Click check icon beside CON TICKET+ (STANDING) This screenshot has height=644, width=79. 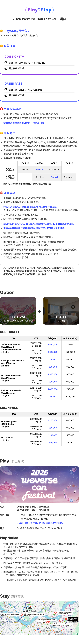coord(6,63)
